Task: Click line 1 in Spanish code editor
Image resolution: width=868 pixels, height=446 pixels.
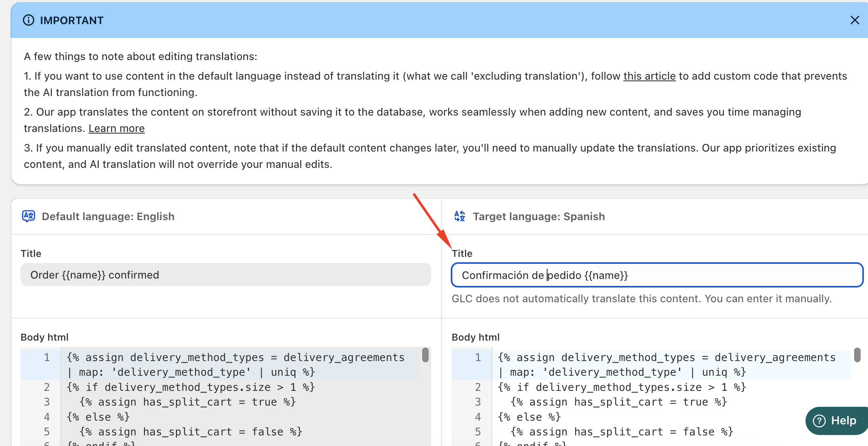Action: pos(665,357)
